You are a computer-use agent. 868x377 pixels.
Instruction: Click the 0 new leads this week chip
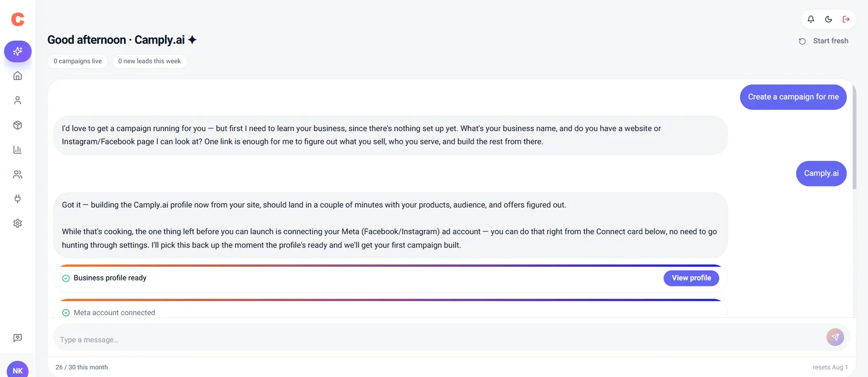click(x=150, y=61)
